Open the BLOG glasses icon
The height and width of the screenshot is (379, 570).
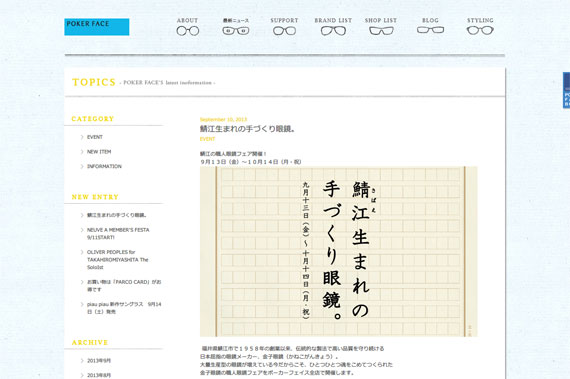click(430, 30)
